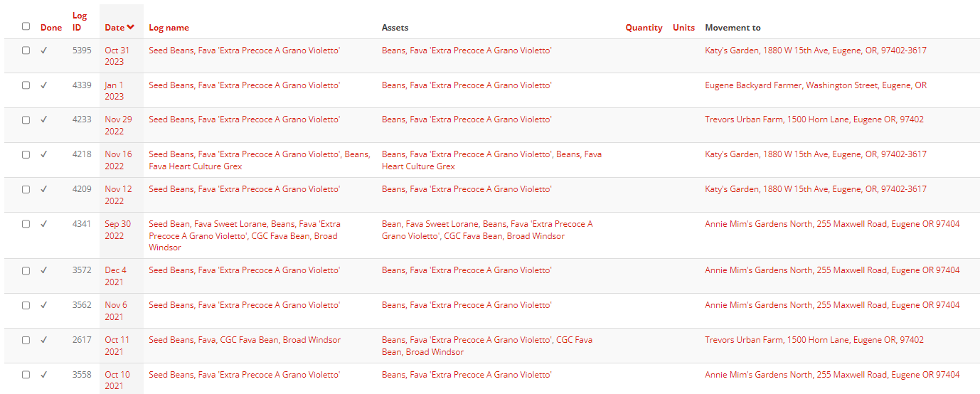Click the done checkmark for log 4218
Screen dimensions: 980x394
tap(44, 154)
